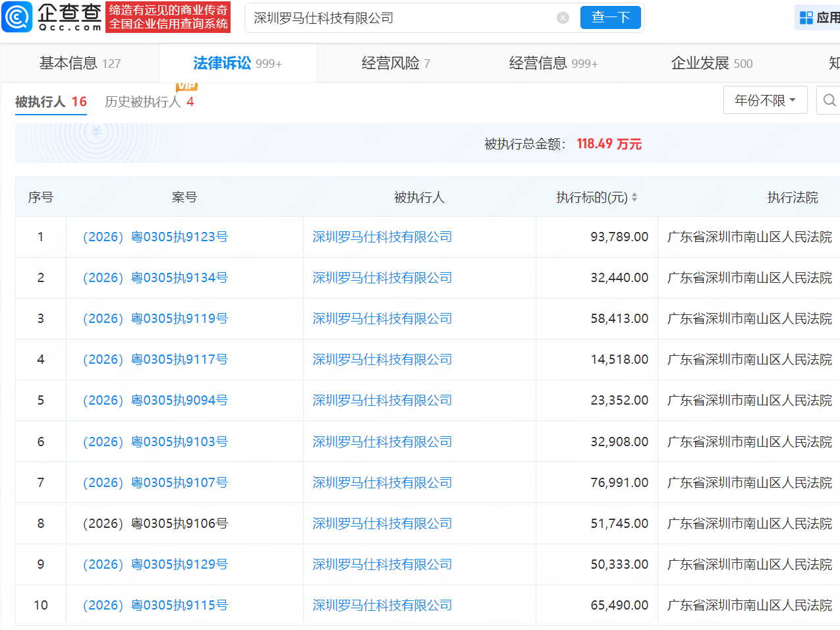
Task: Click the company name link in row 3
Action: coord(382,318)
